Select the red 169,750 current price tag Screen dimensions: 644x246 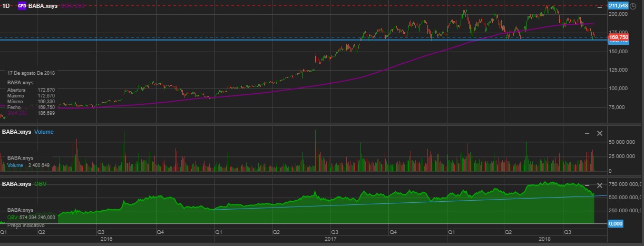tap(618, 37)
